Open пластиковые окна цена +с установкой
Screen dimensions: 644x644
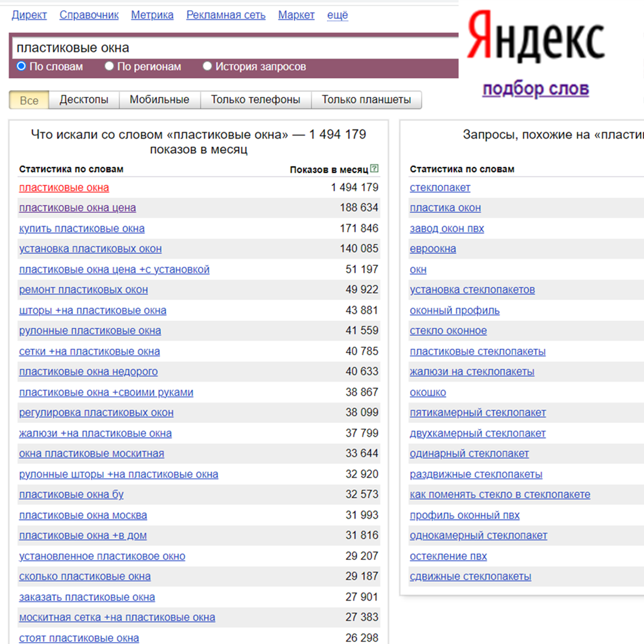(114, 270)
